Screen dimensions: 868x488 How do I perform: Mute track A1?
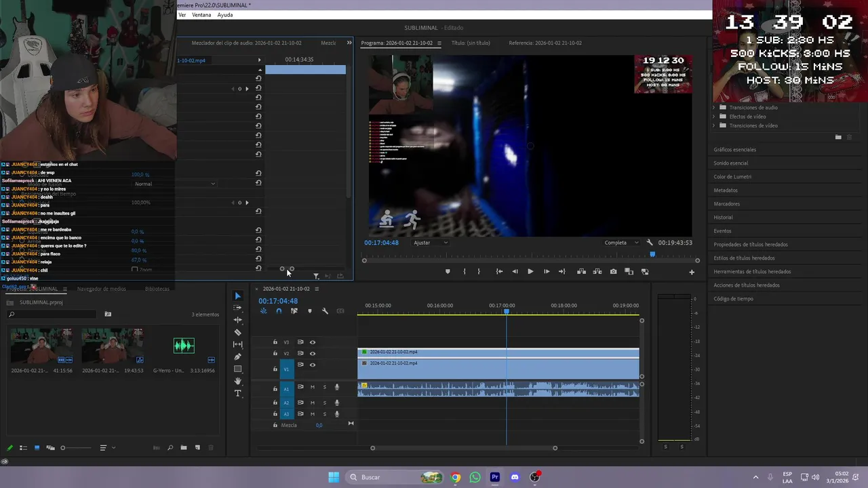tap(313, 387)
